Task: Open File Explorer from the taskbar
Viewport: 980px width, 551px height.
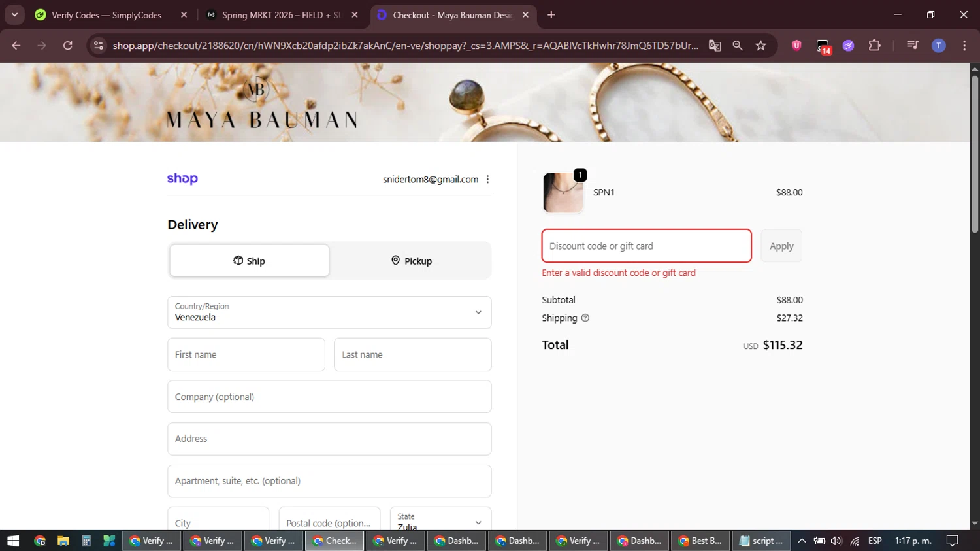Action: 63,541
